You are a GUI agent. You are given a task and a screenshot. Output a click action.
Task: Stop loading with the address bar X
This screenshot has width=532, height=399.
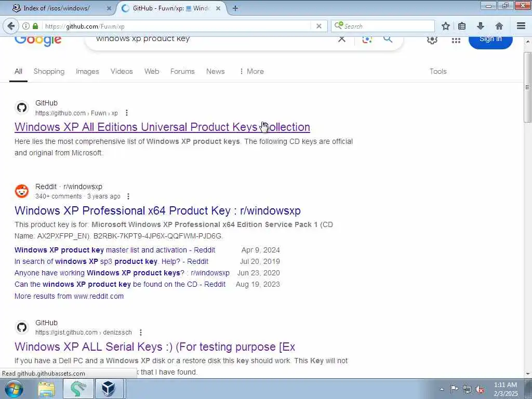[x=318, y=26]
